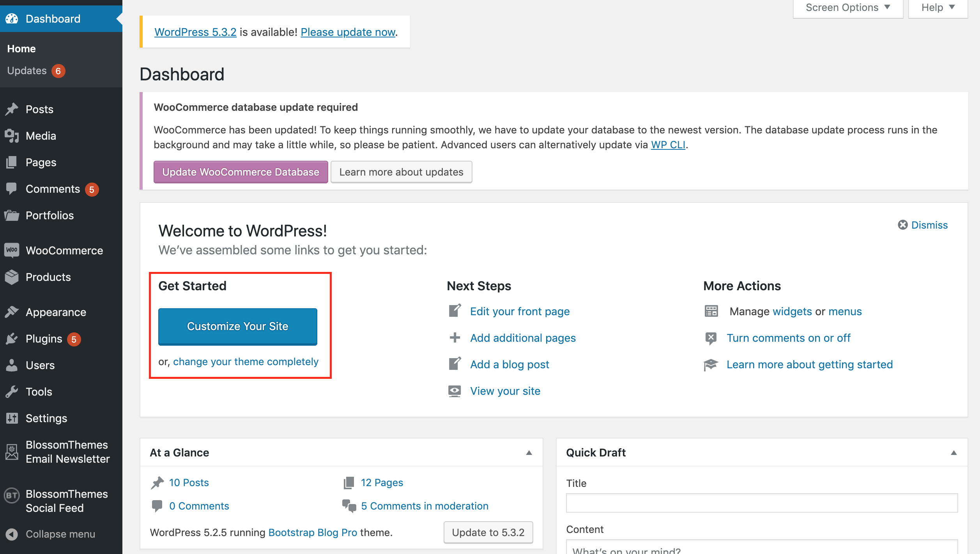Follow the Please update now link

348,32
